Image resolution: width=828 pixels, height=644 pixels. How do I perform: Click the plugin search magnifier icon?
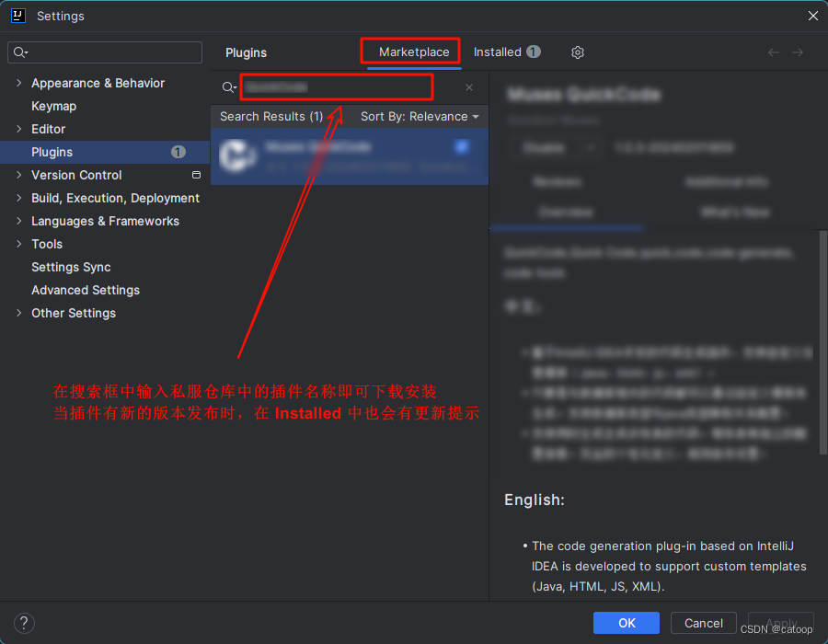click(x=229, y=87)
